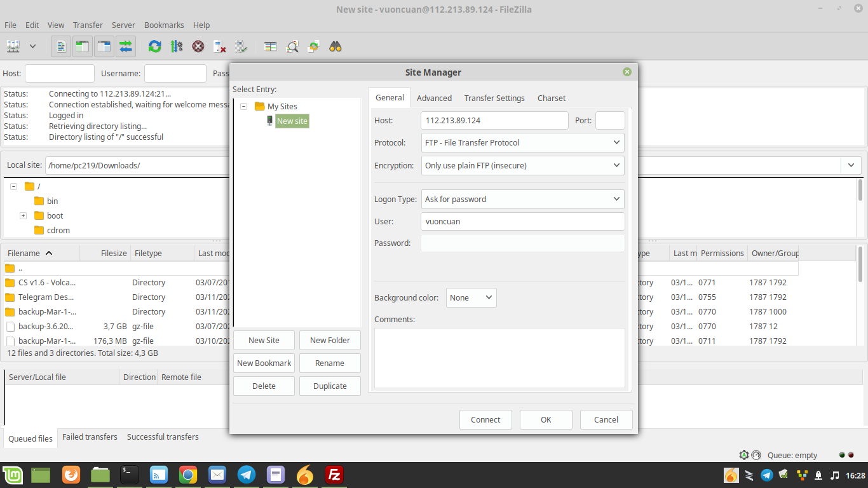Screen dimensions: 868x488
Task: Toggle processing of the transfer queue
Action: pos(177,46)
